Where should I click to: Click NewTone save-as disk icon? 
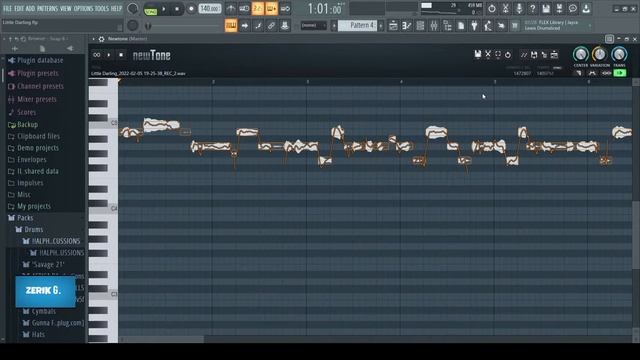534,54
